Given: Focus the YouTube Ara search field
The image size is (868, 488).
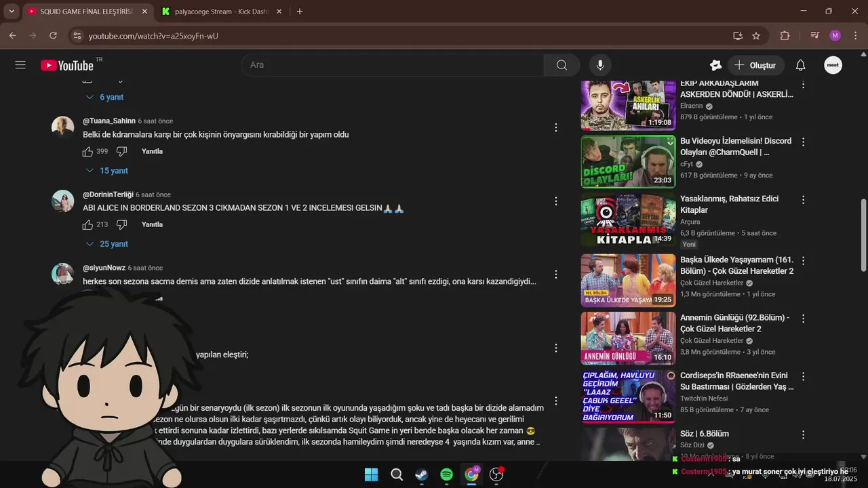Looking at the screenshot, I should point(393,65).
